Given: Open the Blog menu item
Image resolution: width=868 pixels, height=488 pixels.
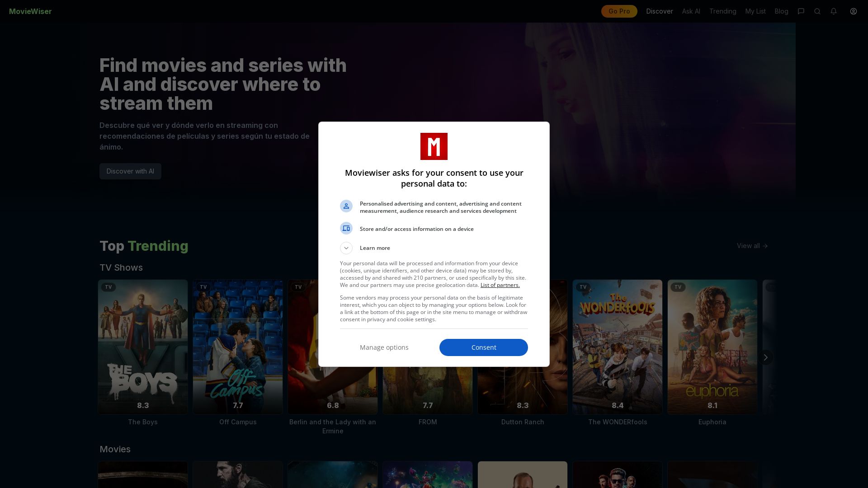Looking at the screenshot, I should coord(781,11).
